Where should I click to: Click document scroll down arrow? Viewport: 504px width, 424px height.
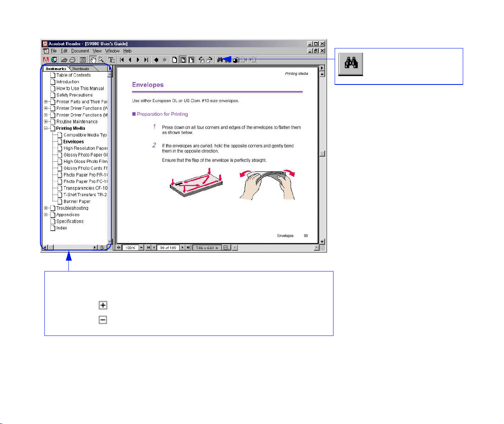[x=322, y=242]
